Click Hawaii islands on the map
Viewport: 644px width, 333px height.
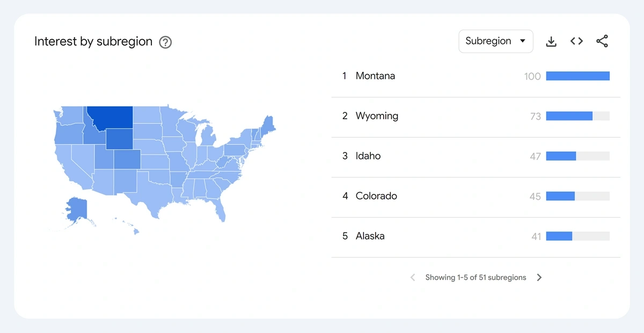pos(128,226)
